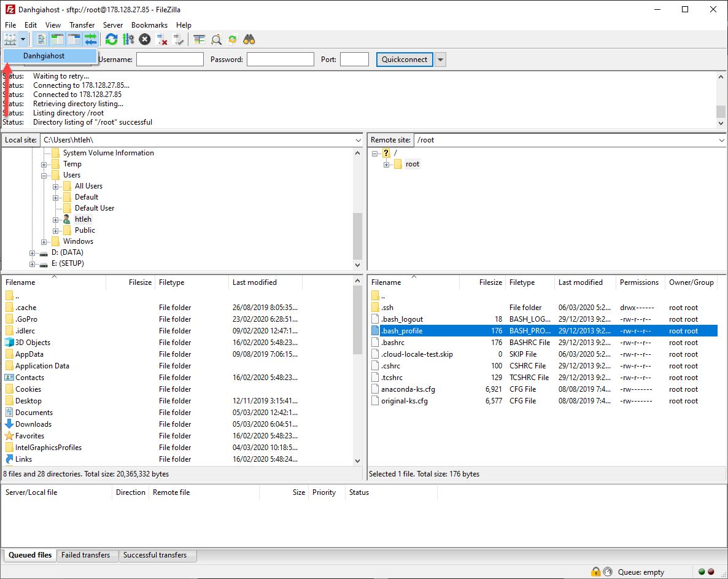Click the process queue toggle icon
Image resolution: width=728 pixels, height=579 pixels.
128,40
